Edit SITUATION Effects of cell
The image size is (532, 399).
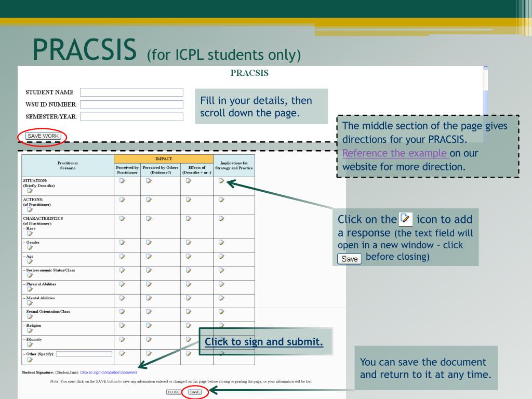point(189,181)
